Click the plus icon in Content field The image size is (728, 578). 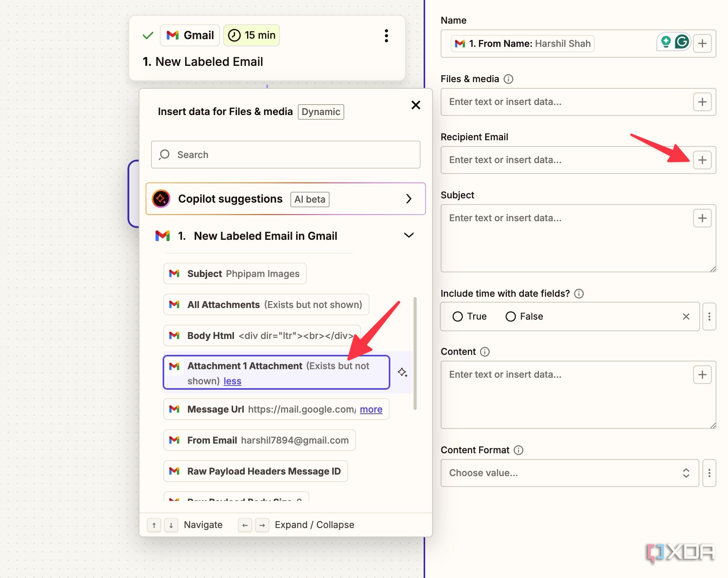click(702, 375)
